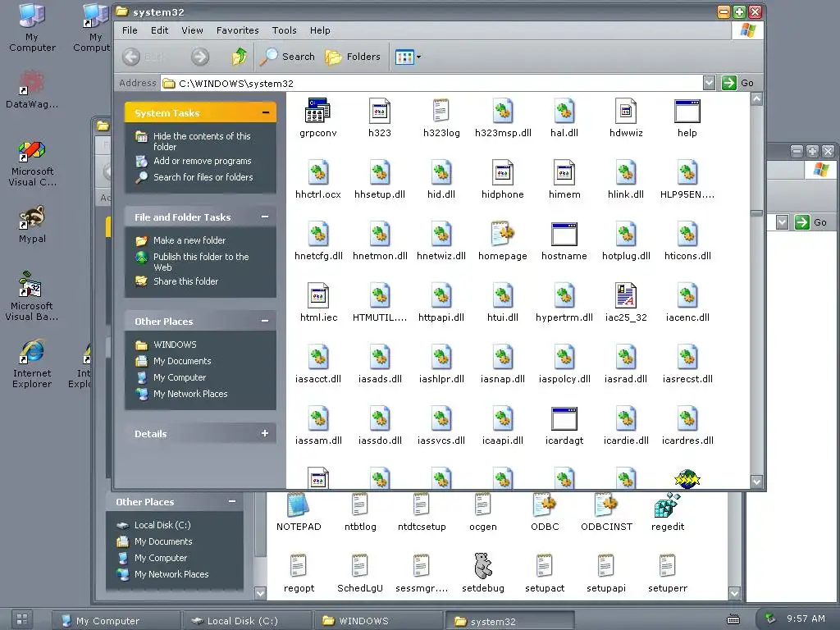Image resolution: width=840 pixels, height=630 pixels.
Task: Toggle the Folders pane
Action: coord(353,57)
